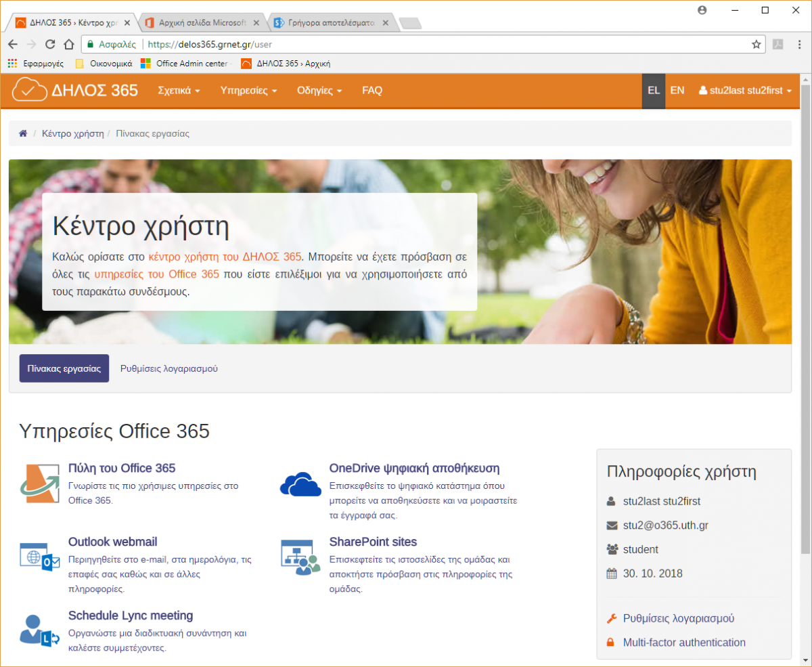Viewport: 812px width, 667px height.
Task: Expand the Σχετικά dropdown menu
Action: pos(179,90)
